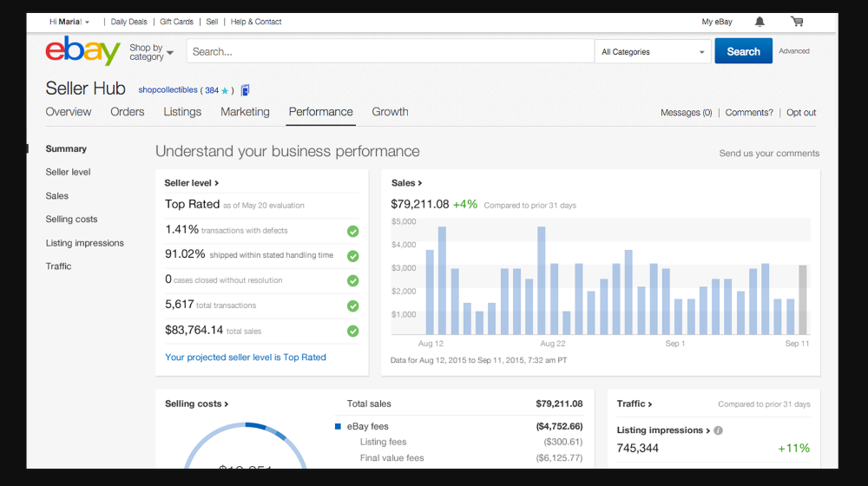The width and height of the screenshot is (868, 486).
Task: Click the info icon next to Listing impressions
Action: [718, 430]
